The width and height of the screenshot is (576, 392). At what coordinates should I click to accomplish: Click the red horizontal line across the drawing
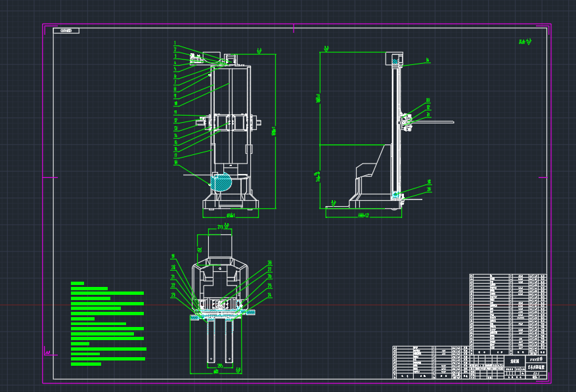(328, 305)
